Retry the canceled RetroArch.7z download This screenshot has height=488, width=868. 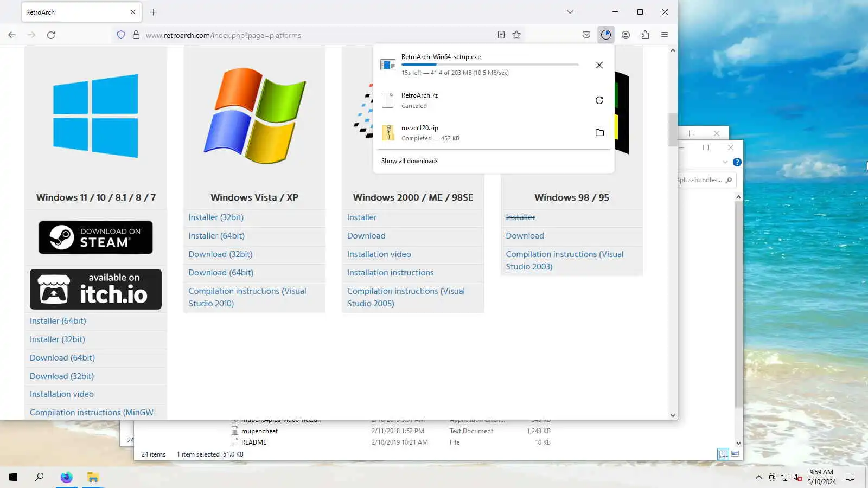click(599, 100)
